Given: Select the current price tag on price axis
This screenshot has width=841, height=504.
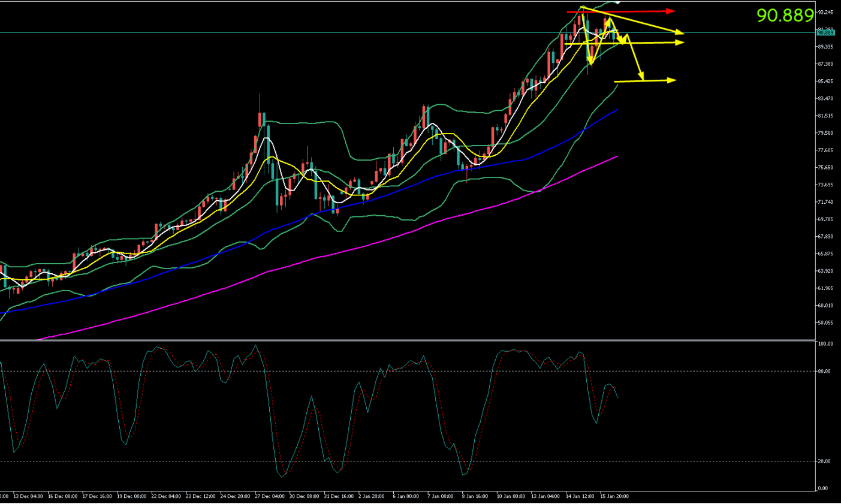Looking at the screenshot, I should coord(825,33).
